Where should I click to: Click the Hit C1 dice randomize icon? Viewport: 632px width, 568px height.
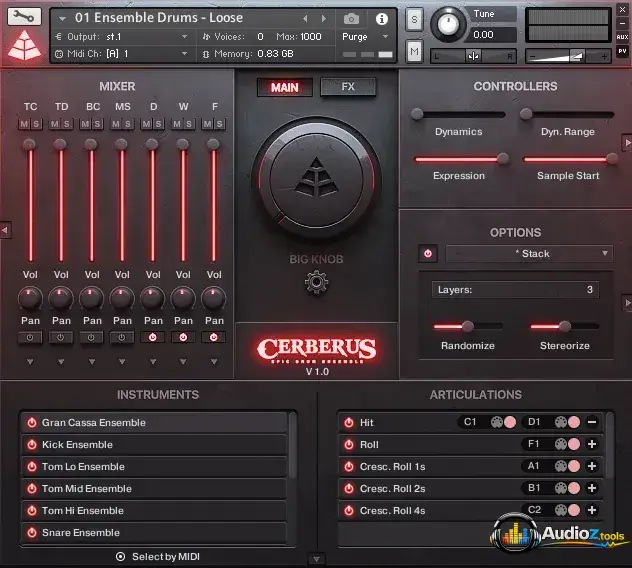tap(497, 422)
